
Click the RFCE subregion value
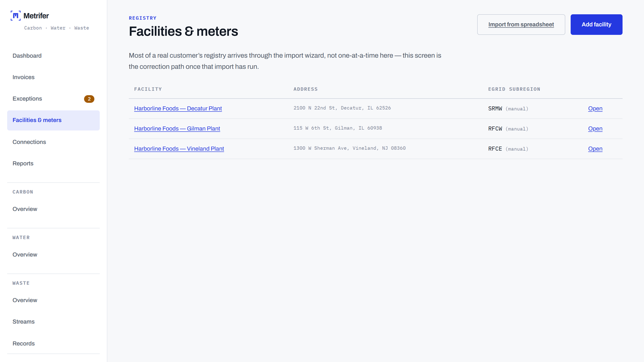(495, 149)
